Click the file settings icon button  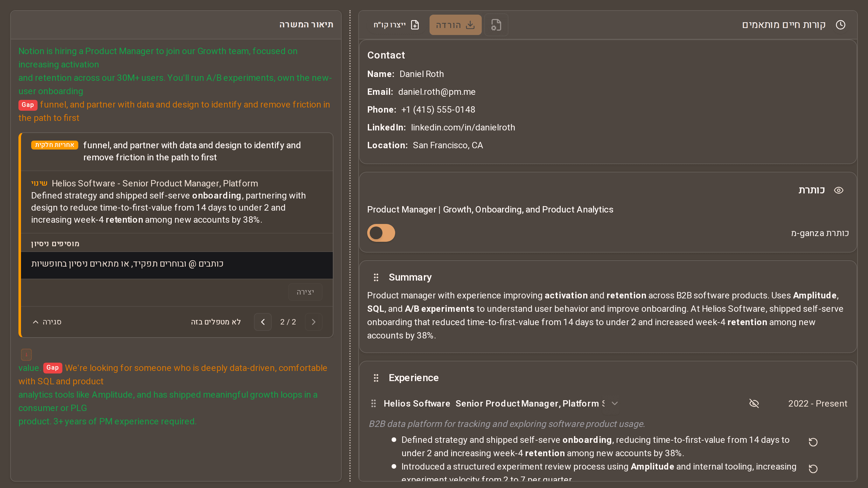496,24
